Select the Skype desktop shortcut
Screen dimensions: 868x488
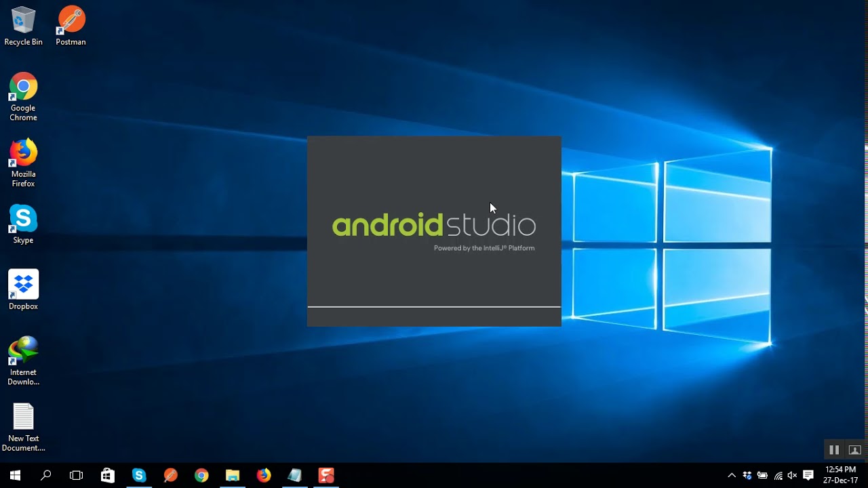coord(23,224)
